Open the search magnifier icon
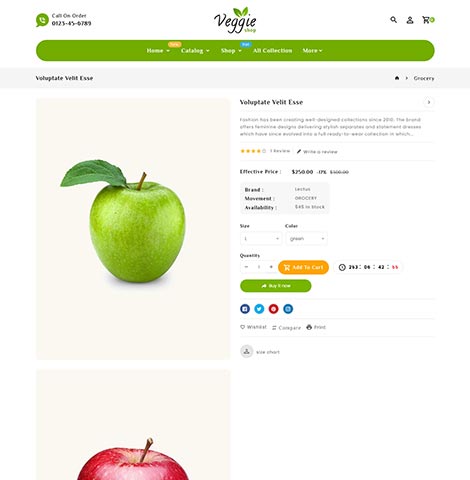The image size is (470, 480). pos(393,20)
